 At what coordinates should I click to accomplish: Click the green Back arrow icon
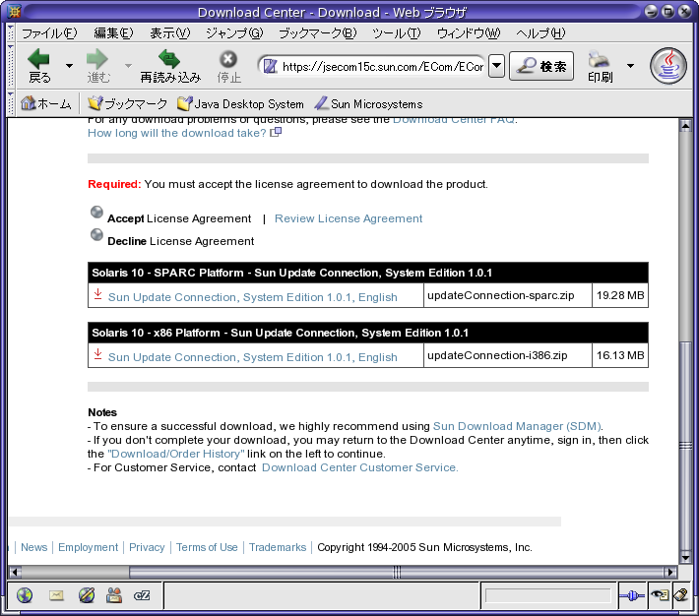pos(38,59)
